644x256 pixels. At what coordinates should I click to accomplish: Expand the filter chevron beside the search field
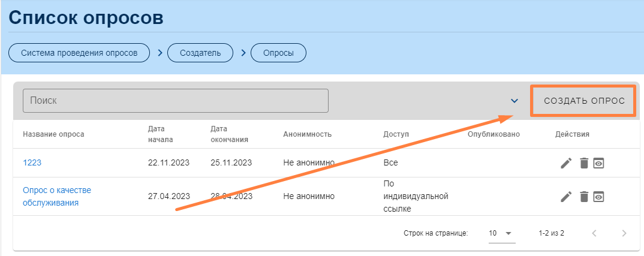514,101
